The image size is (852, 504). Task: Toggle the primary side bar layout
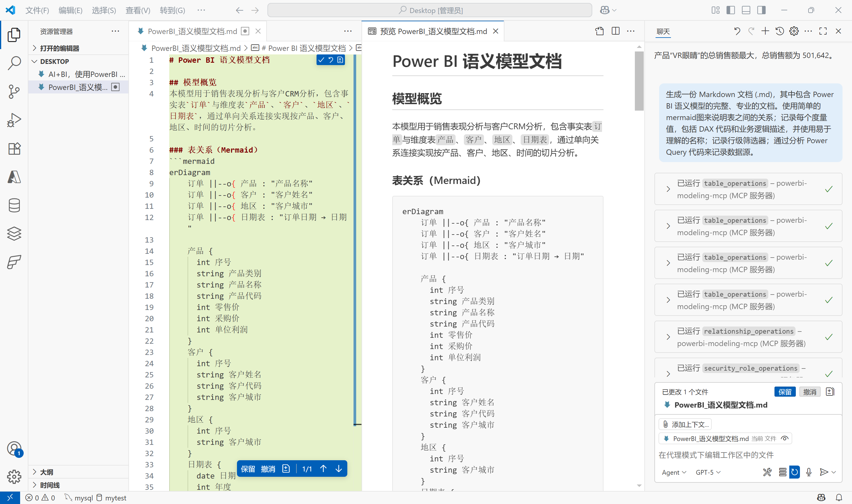pyautogui.click(x=730, y=10)
